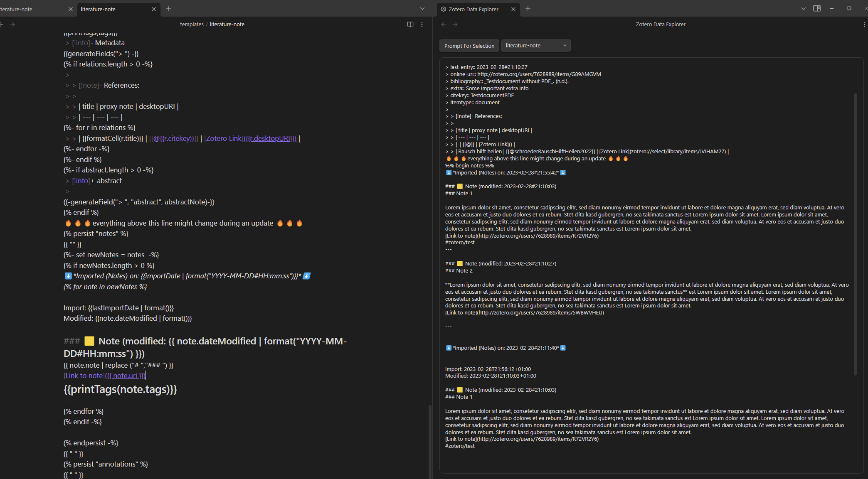Open literature-note template dropdown
This screenshot has width=868, height=479.
535,46
